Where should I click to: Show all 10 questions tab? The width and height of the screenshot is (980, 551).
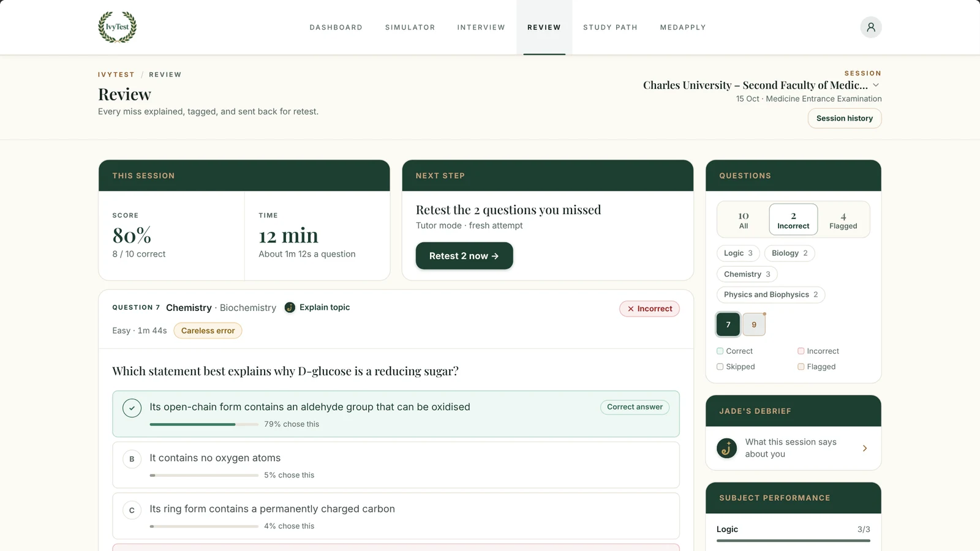coord(744,220)
